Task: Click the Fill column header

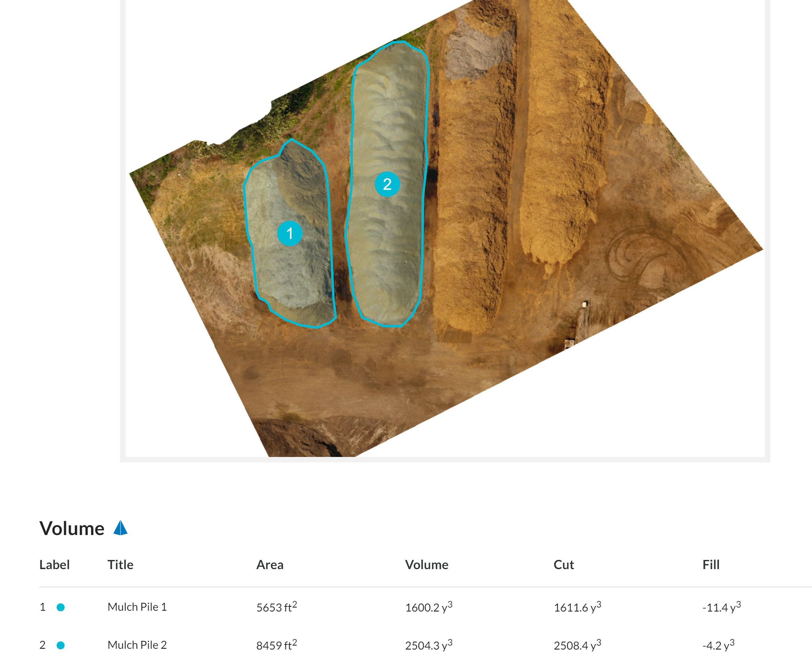Action: (x=710, y=564)
